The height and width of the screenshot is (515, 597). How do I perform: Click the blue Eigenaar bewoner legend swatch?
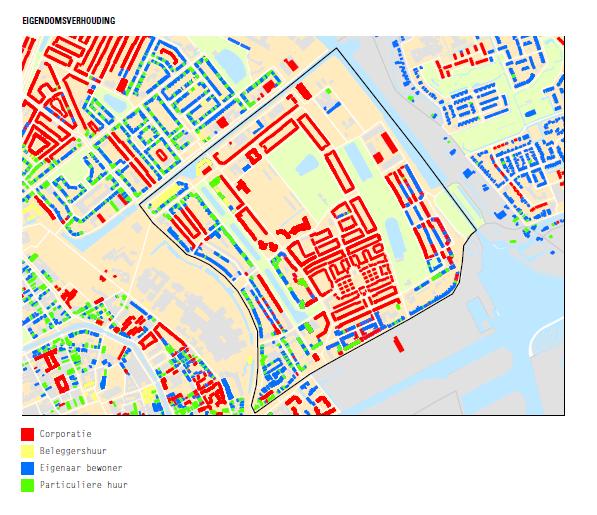27,468
